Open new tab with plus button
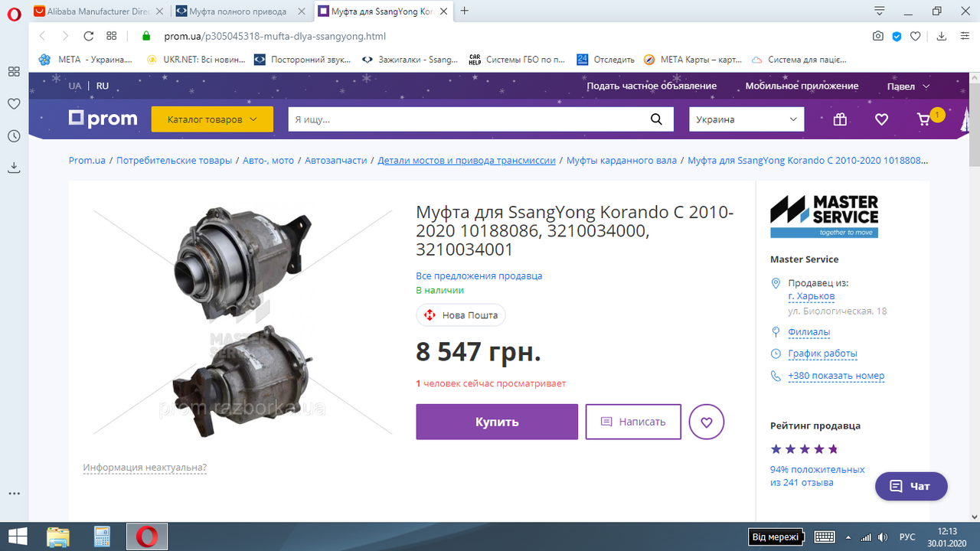980x551 pixels. pyautogui.click(x=464, y=11)
